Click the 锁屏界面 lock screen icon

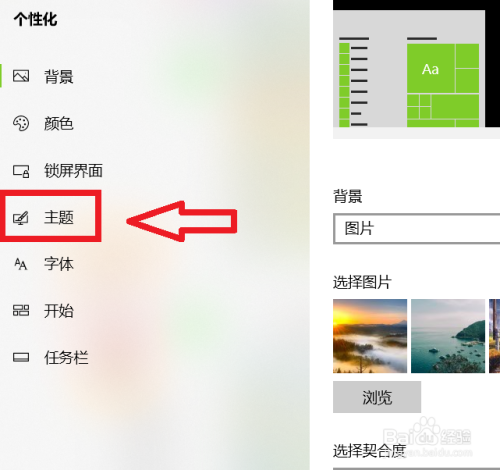pyautogui.click(x=21, y=171)
